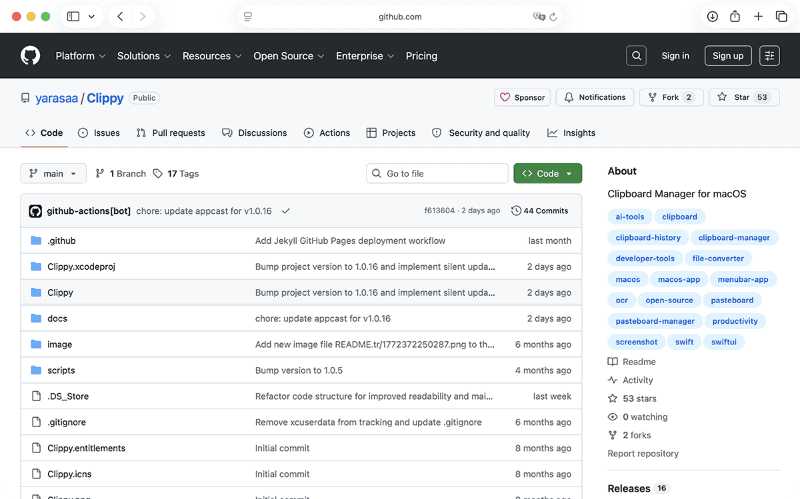Open the Activity link in About
Image resolution: width=800 pixels, height=499 pixels.
(x=630, y=380)
